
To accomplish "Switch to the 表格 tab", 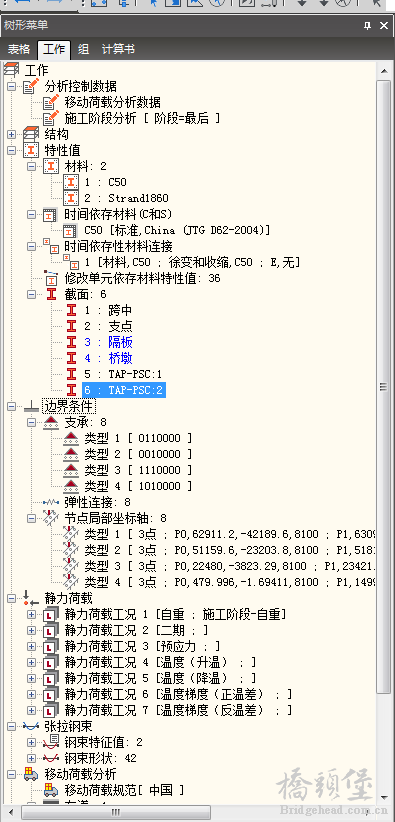I will (18, 49).
